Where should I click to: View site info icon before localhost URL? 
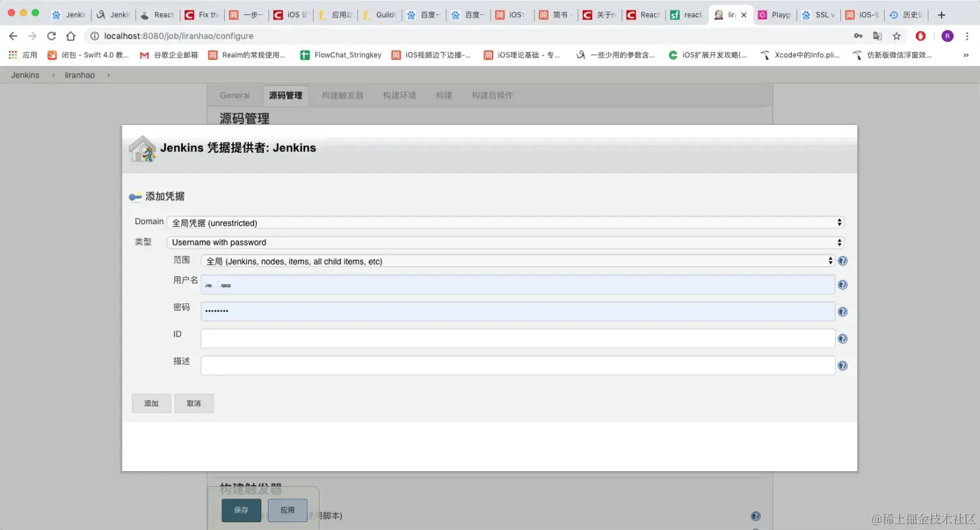[x=95, y=36]
